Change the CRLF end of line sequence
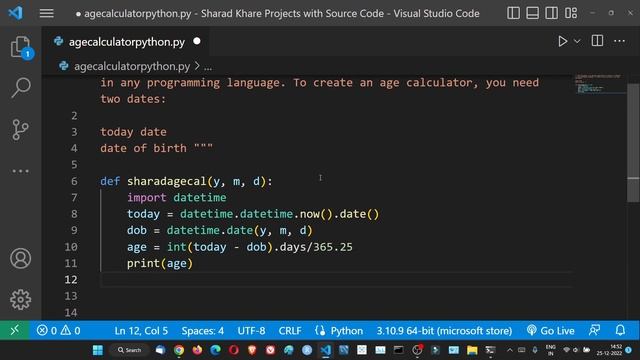This screenshot has height=360, width=640. click(x=290, y=331)
